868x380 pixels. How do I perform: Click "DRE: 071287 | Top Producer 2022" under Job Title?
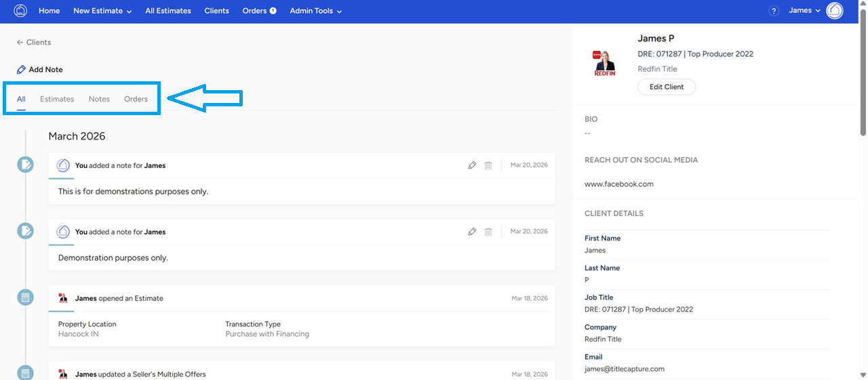pyautogui.click(x=639, y=310)
